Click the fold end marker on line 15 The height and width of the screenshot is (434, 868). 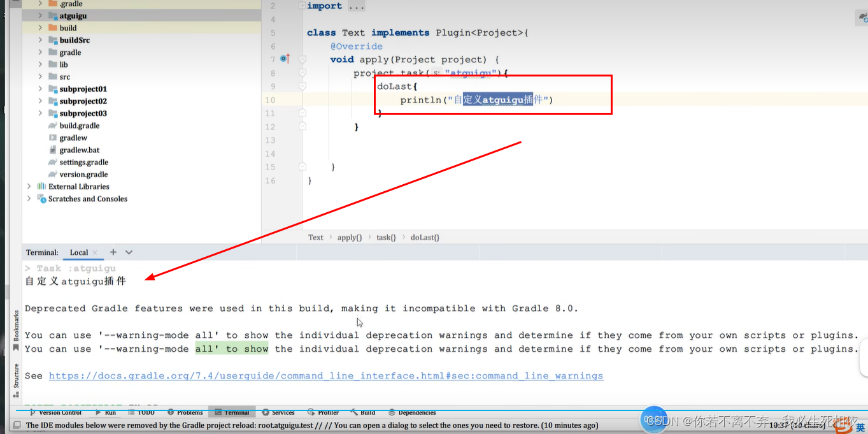302,166
